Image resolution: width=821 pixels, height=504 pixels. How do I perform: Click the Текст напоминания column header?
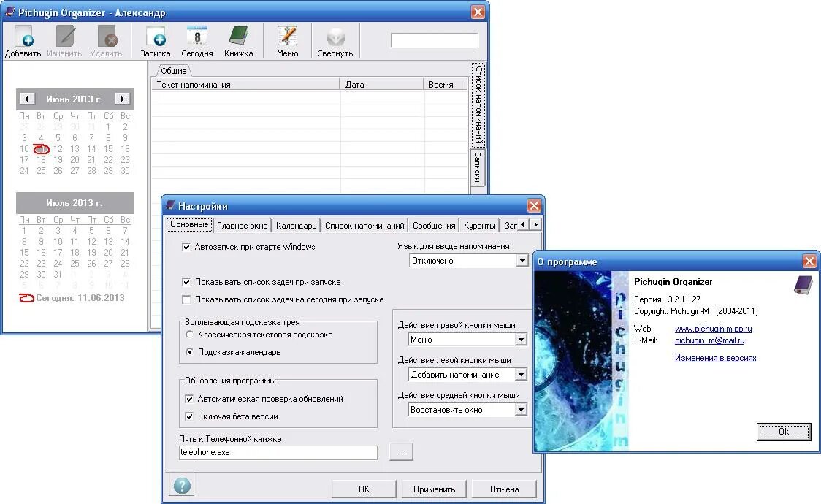245,84
